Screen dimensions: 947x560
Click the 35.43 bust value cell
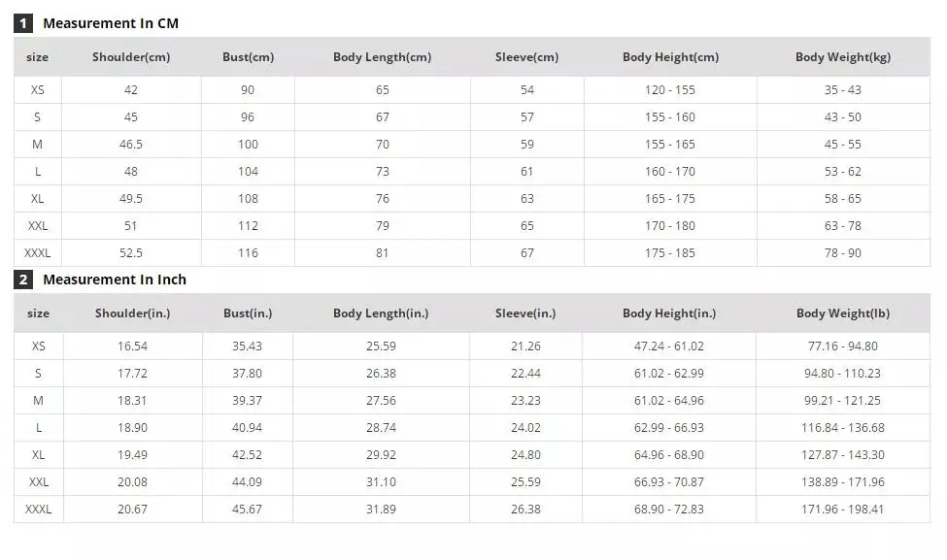pyautogui.click(x=247, y=346)
